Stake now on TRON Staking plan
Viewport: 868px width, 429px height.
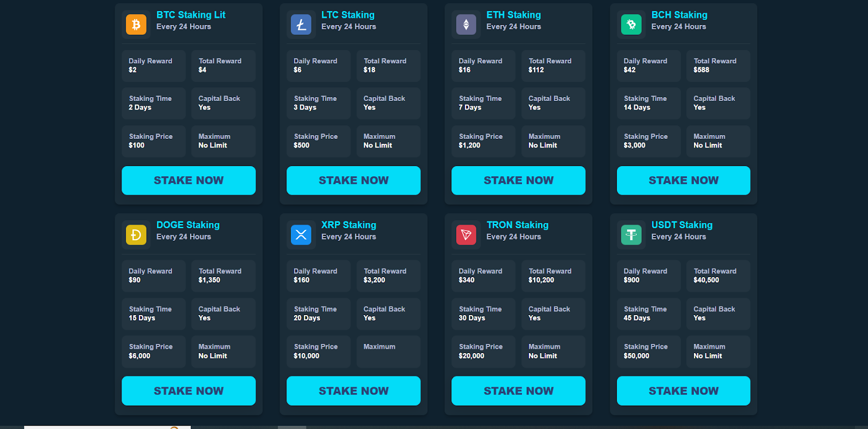pyautogui.click(x=518, y=390)
